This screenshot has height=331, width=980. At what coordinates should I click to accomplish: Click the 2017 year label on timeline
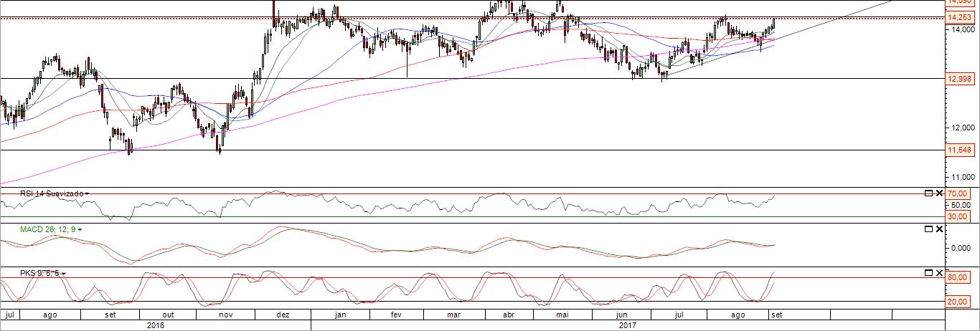click(628, 325)
